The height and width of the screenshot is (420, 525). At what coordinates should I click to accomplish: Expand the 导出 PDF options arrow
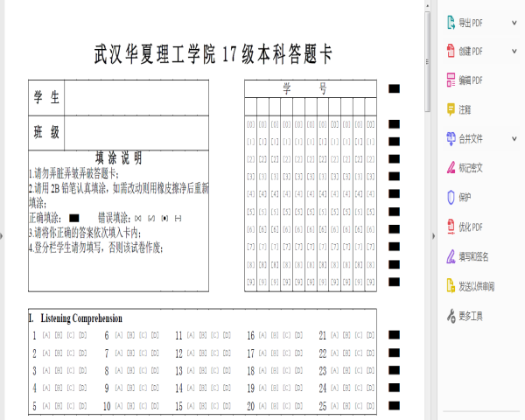[514, 23]
